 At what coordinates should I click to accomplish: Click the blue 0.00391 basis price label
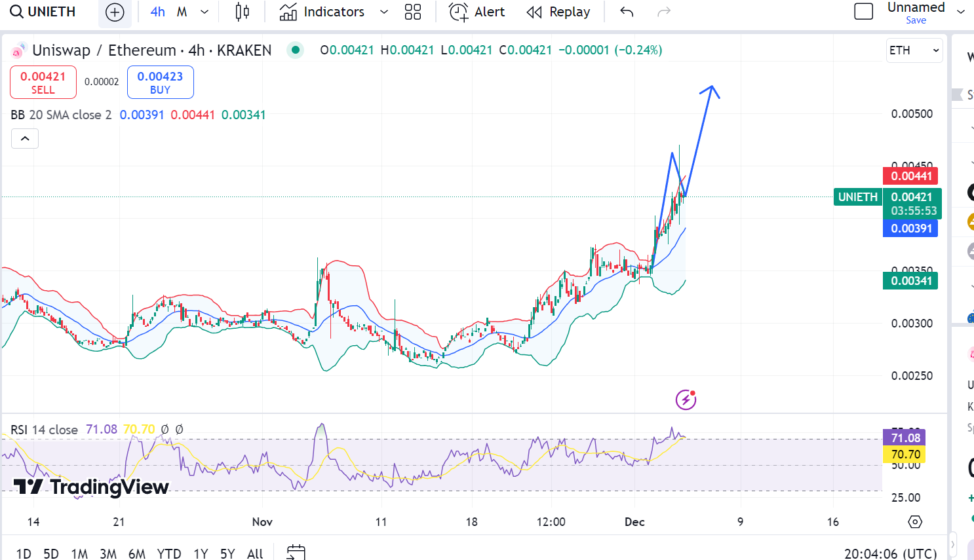tap(911, 229)
